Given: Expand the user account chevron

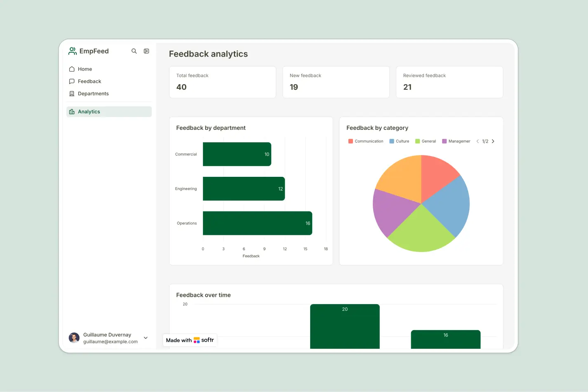Looking at the screenshot, I should pos(146,338).
